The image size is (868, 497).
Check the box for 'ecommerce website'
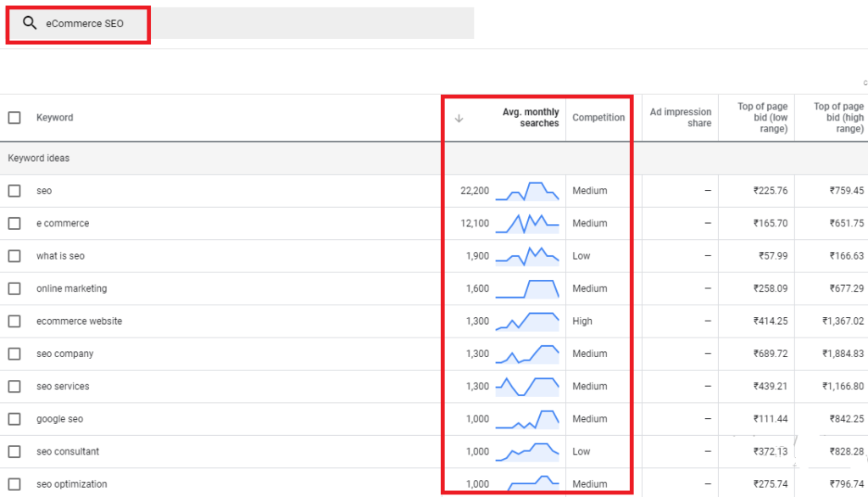coord(14,321)
